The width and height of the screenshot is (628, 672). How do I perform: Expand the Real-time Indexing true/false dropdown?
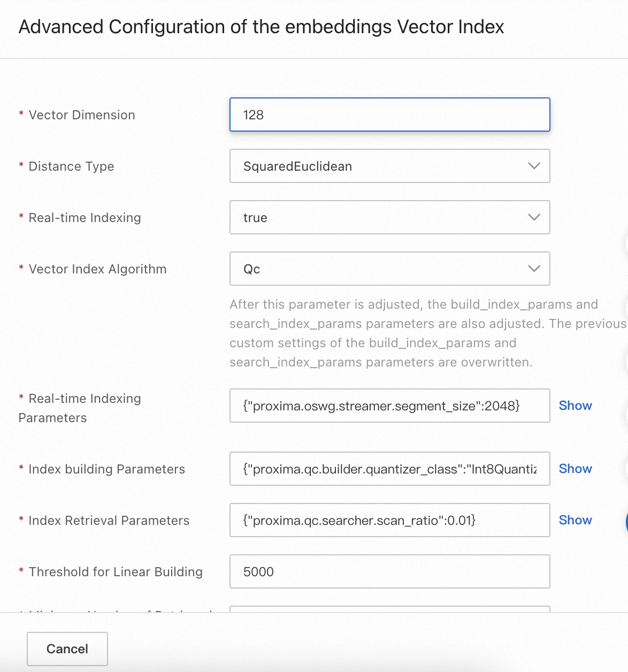(389, 217)
